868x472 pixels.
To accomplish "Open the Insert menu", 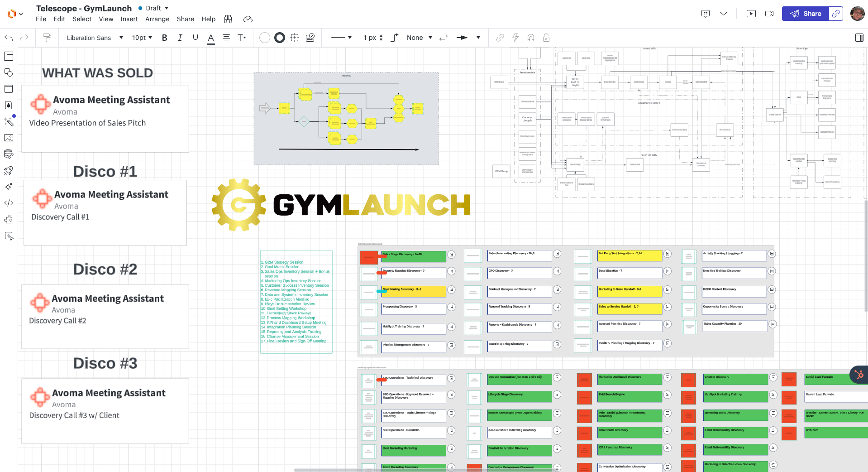I will click(129, 19).
